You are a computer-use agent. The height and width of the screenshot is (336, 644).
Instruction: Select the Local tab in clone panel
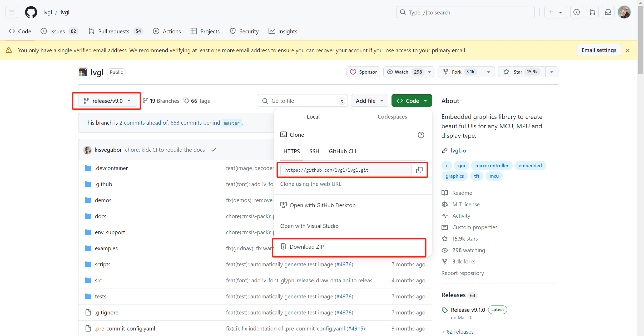pyautogui.click(x=313, y=116)
